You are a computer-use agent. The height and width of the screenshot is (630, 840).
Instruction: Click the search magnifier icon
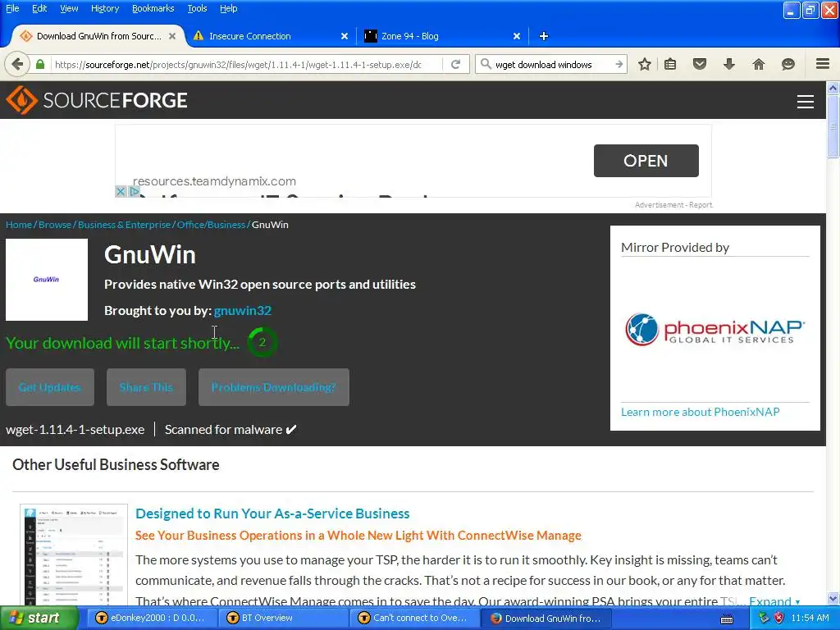coord(486,64)
